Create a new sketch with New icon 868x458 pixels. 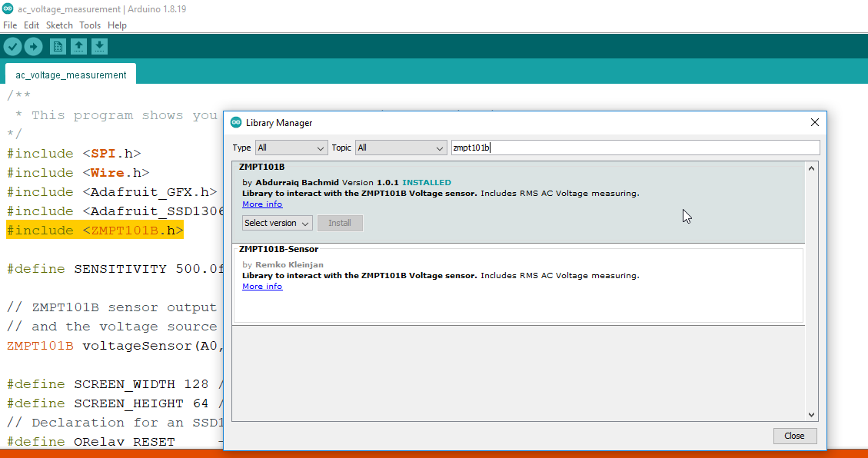58,46
